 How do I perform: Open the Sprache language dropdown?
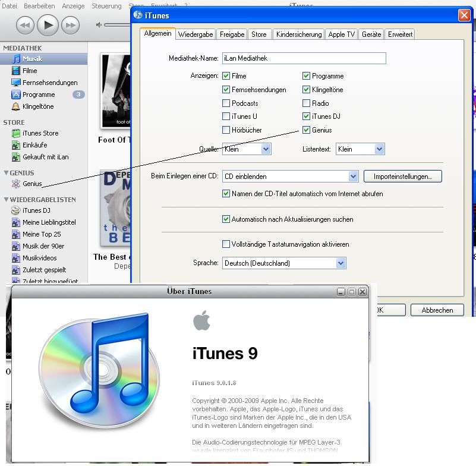pos(284,263)
